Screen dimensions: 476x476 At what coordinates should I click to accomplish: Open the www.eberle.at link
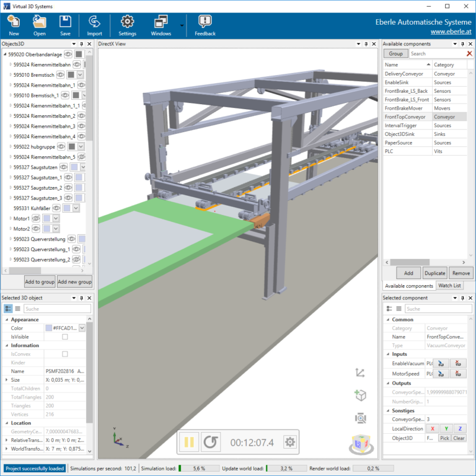pyautogui.click(x=449, y=31)
